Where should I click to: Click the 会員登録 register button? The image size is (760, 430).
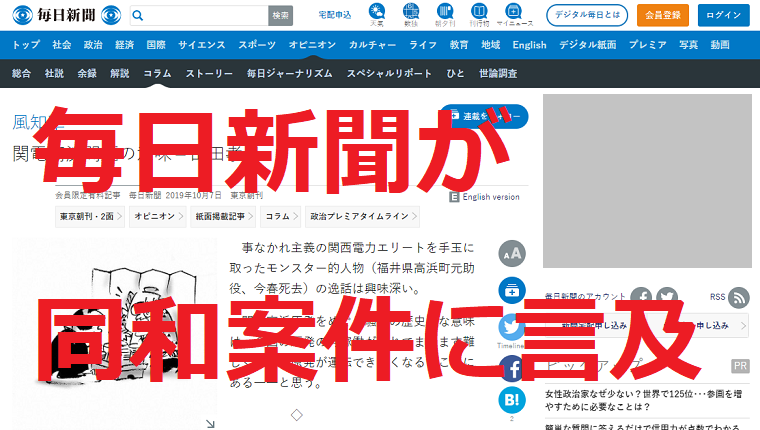[x=663, y=15]
